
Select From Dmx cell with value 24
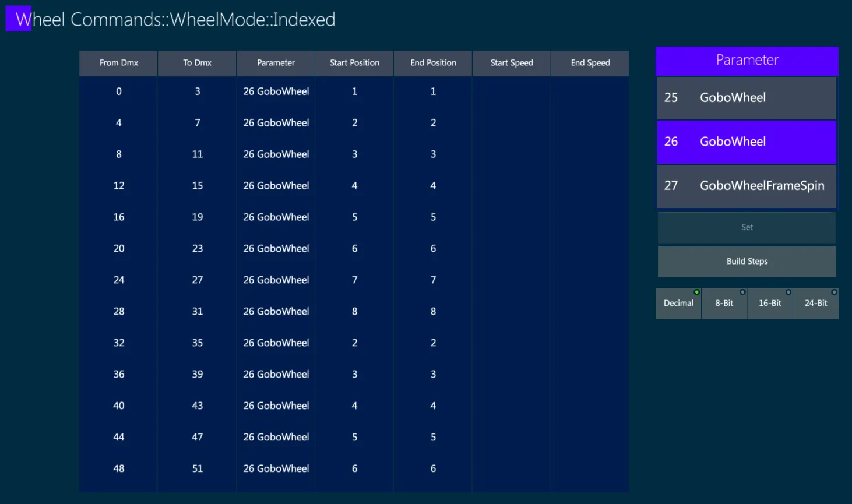(x=119, y=280)
